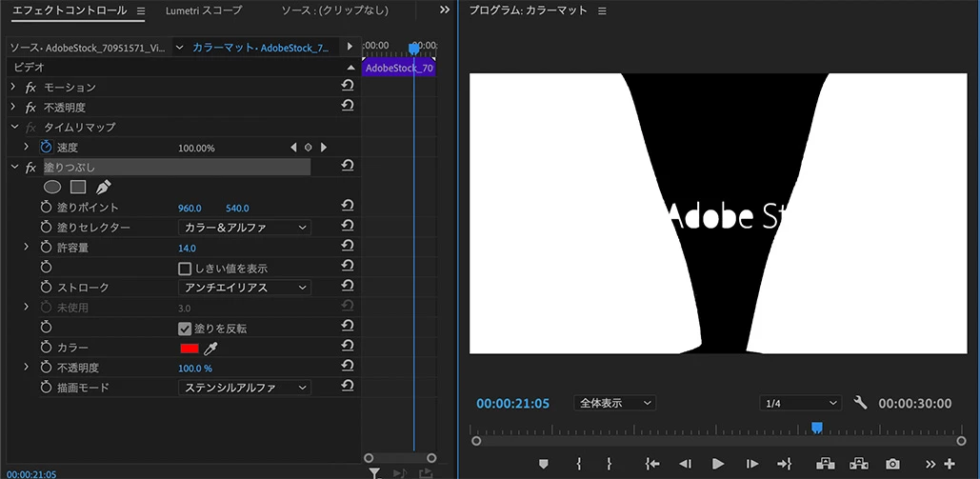Go to in point
980x479 pixels.
coord(651,464)
